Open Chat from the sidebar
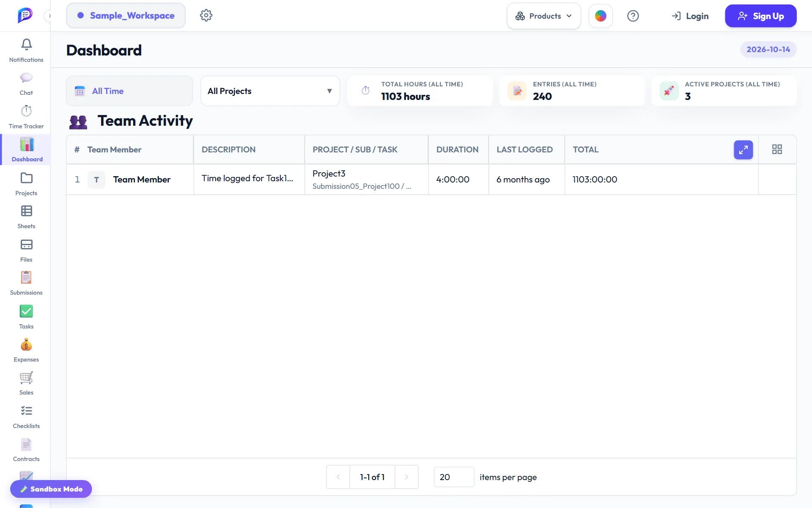The image size is (812, 508). (x=26, y=84)
